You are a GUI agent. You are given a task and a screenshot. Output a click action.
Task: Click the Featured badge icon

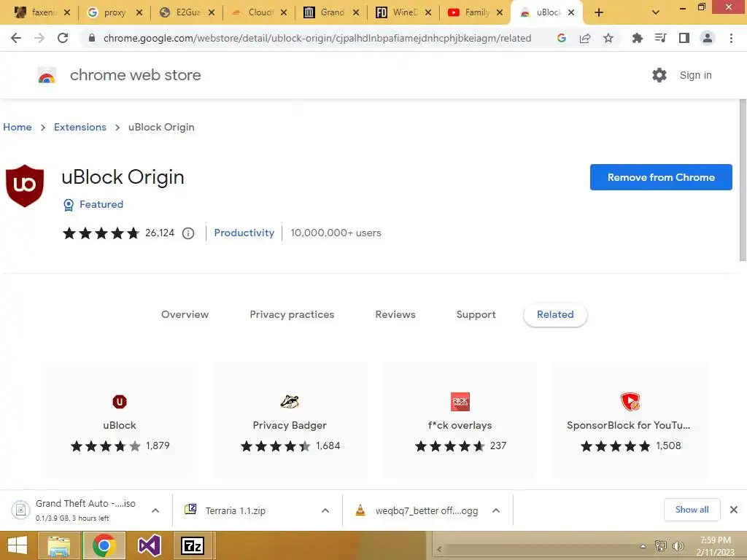pos(69,205)
